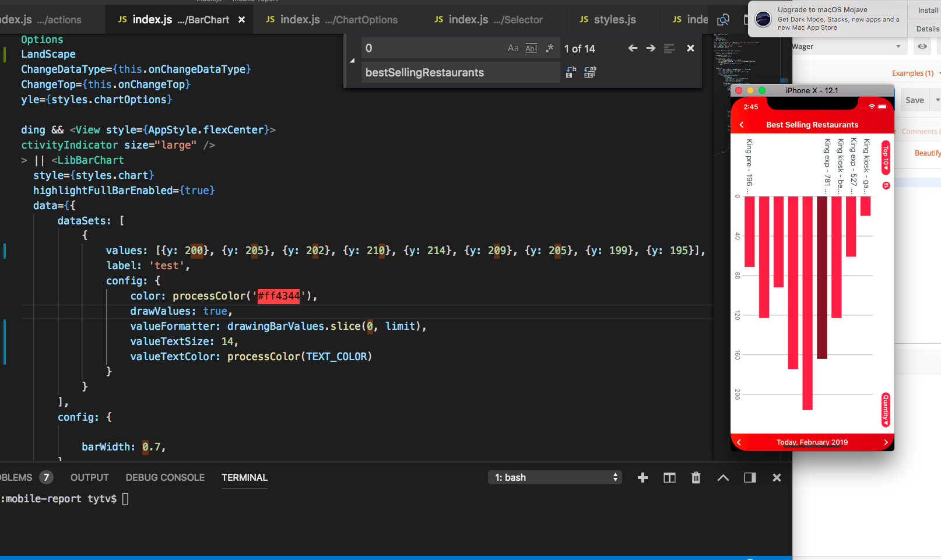Maximize the panel with the chevron icon
941x560 pixels.
click(723, 477)
